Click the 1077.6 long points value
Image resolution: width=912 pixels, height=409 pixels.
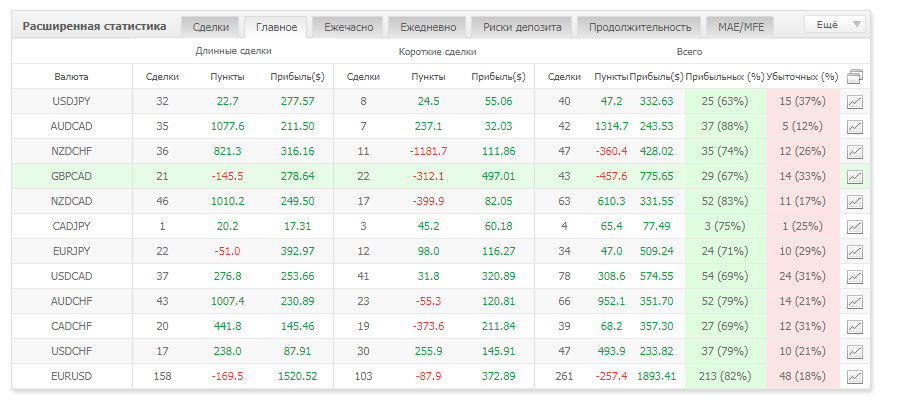pos(227,126)
